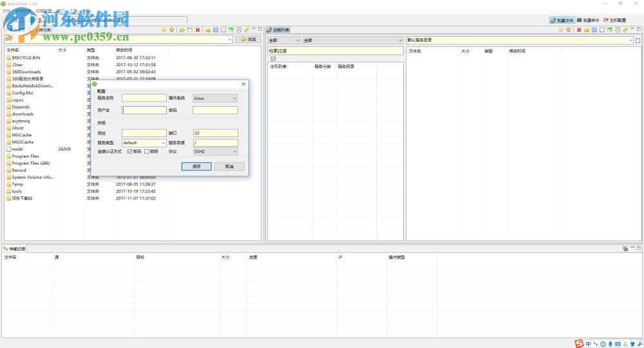
Task: Click the yellow folder icon in remote panel toolbar
Action: point(587,30)
